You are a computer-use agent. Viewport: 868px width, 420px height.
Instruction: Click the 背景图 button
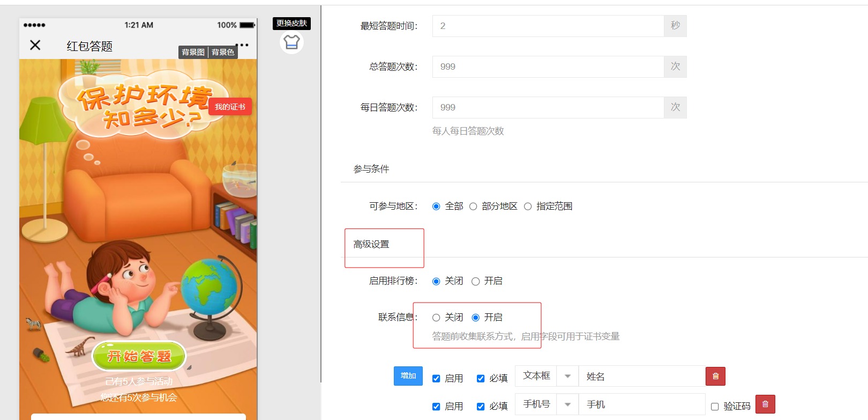(193, 52)
